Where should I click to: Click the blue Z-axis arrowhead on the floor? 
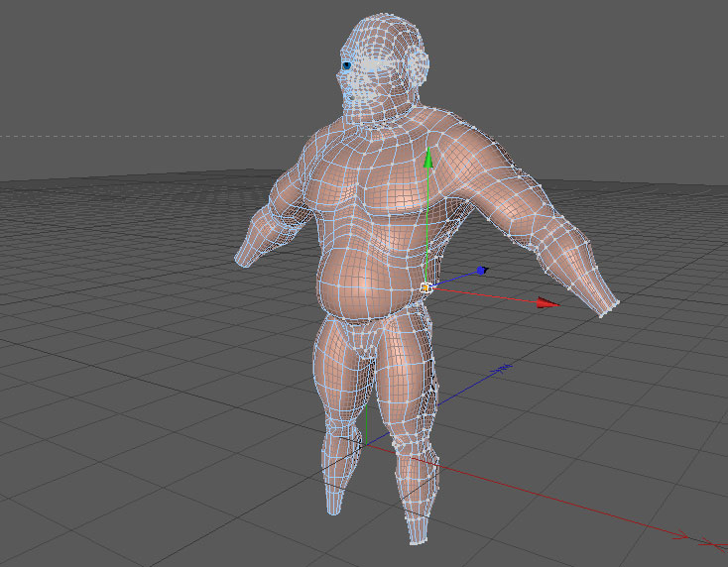(x=504, y=369)
